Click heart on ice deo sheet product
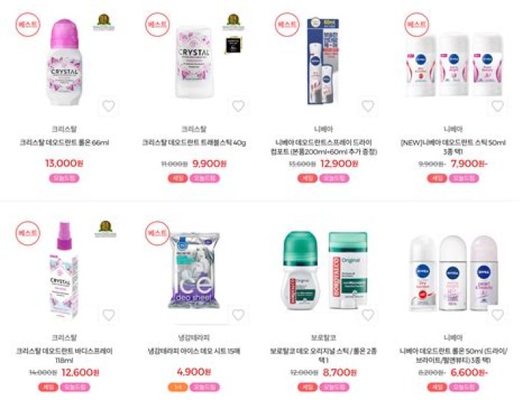Screen dimensions: 532x400 (238, 315)
